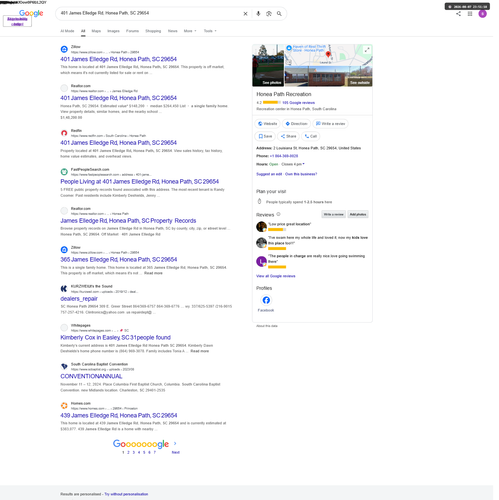499x500 pixels.
Task: Share the Honea Path Recreation listing
Action: (x=288, y=136)
